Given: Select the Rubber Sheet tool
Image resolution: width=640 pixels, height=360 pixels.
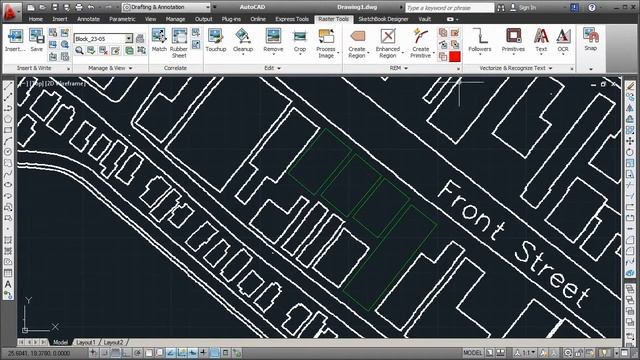Looking at the screenshot, I should (179, 43).
